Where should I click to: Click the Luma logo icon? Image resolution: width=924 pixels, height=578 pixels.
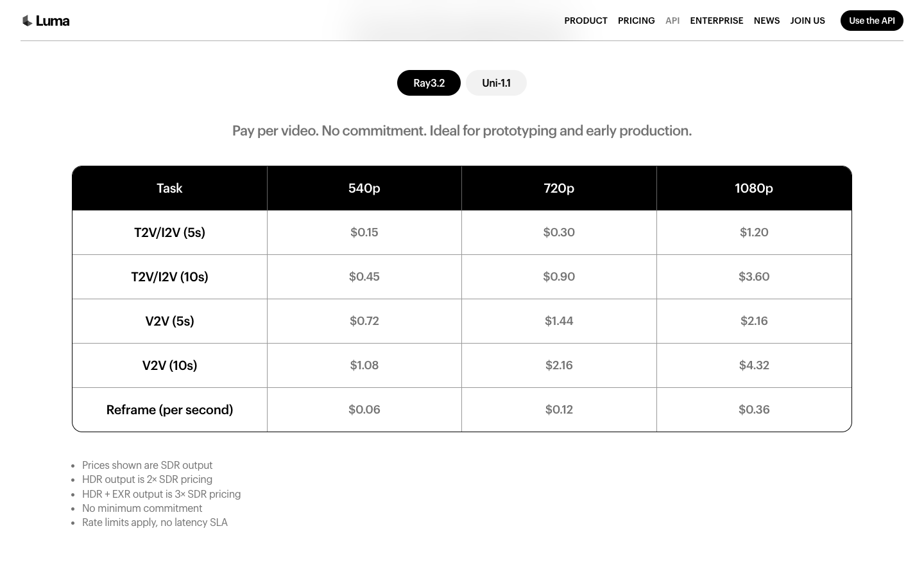pos(27,21)
